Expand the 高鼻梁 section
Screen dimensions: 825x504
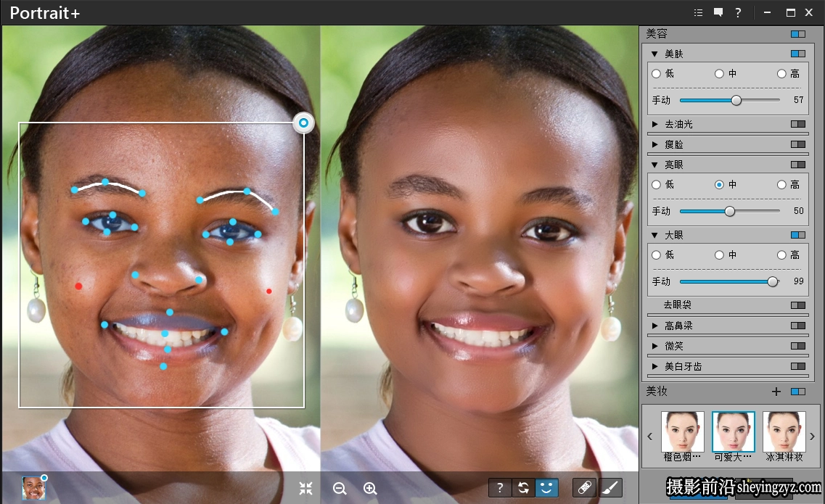coord(654,326)
